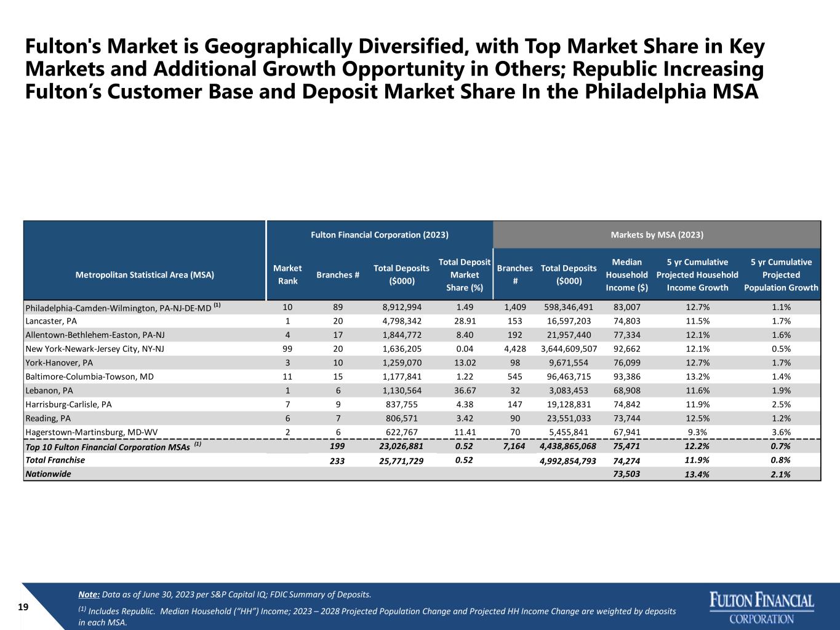Select the market deposits value 4,992,854,793
The width and height of the screenshot is (840, 630).
pos(568,460)
